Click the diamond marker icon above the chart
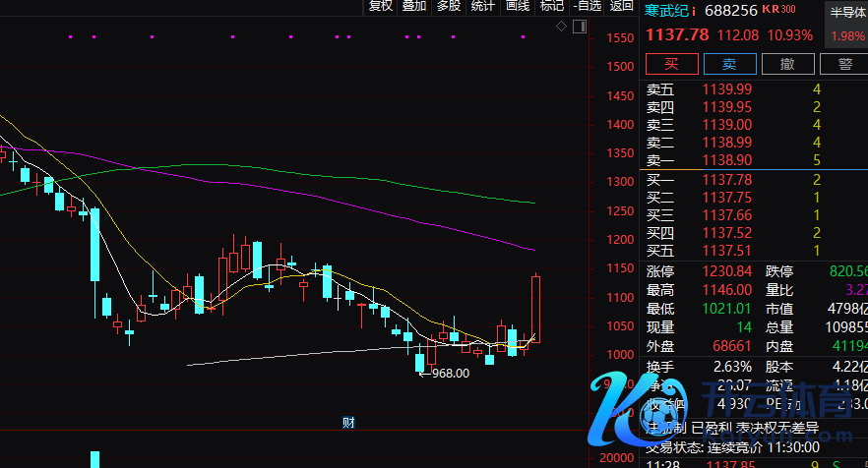The width and height of the screenshot is (868, 468). [562, 27]
